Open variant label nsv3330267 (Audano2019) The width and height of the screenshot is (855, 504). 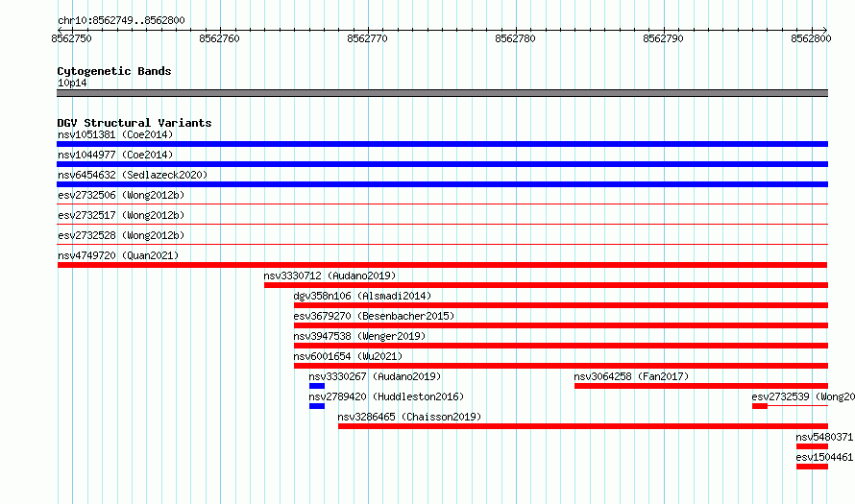click(x=375, y=376)
